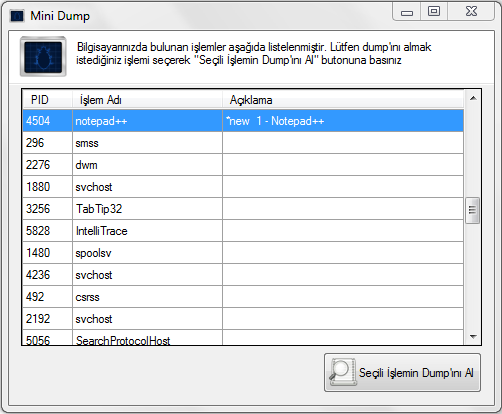Viewport: 502px width, 414px height.
Task: Select the notepad++ process row
Action: click(x=243, y=121)
